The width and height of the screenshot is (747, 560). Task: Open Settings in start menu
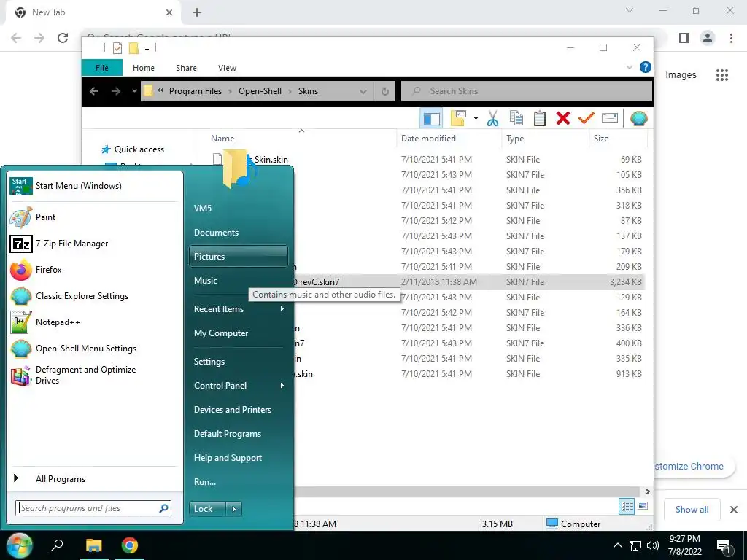[239, 362]
